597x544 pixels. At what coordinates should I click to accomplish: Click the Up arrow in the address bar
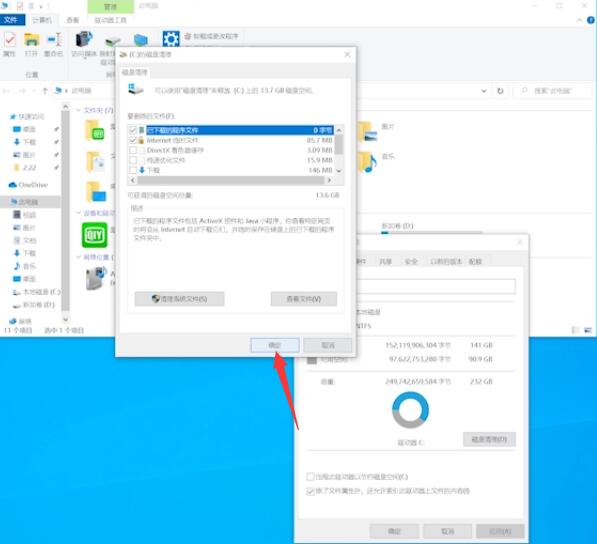coord(45,91)
